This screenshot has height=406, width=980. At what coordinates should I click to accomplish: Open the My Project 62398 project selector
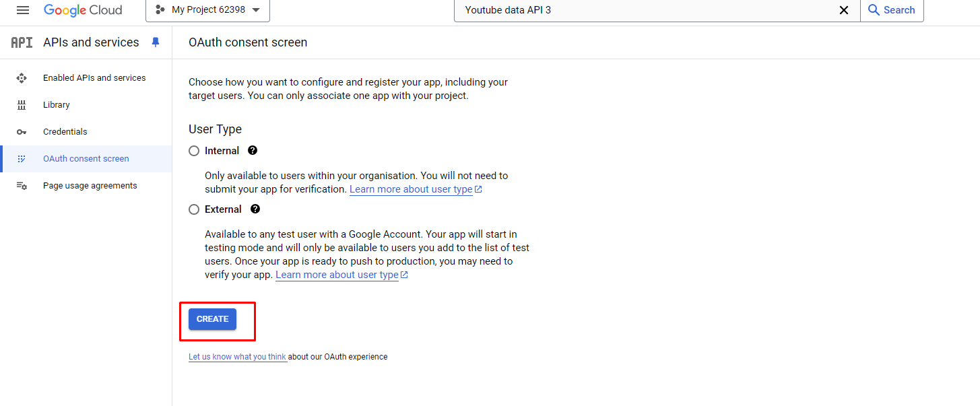[x=207, y=10]
